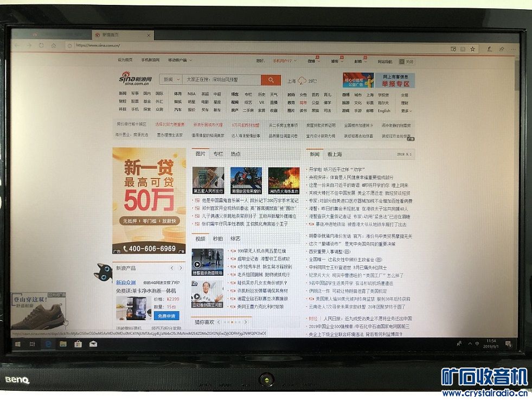Open File Explorer from the taskbar

pyautogui.click(x=63, y=344)
